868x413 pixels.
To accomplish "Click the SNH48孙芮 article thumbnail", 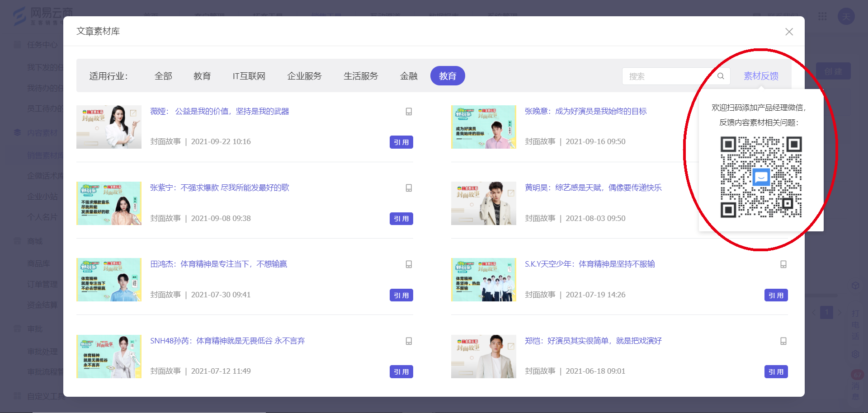I will coord(109,357).
